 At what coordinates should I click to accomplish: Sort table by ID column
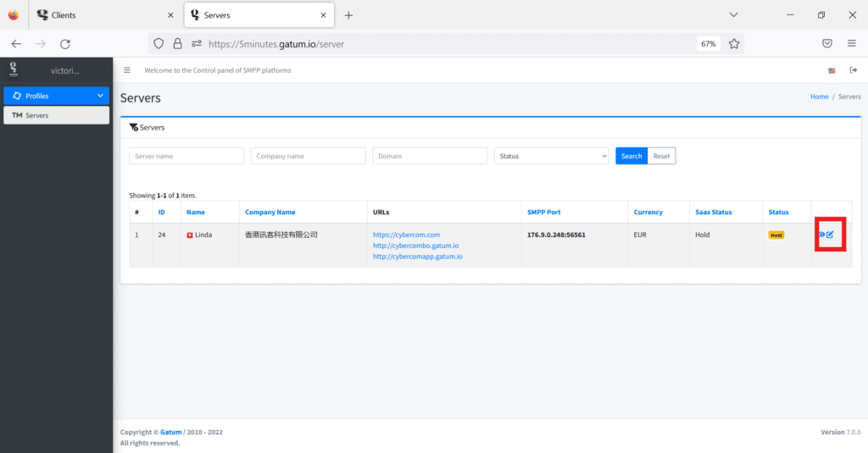162,213
